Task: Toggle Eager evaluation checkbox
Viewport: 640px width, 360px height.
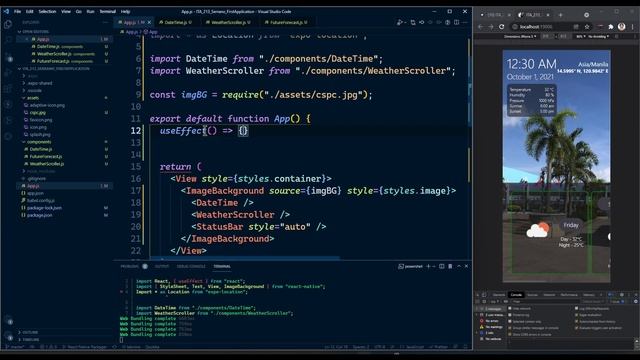Action: [576, 315]
